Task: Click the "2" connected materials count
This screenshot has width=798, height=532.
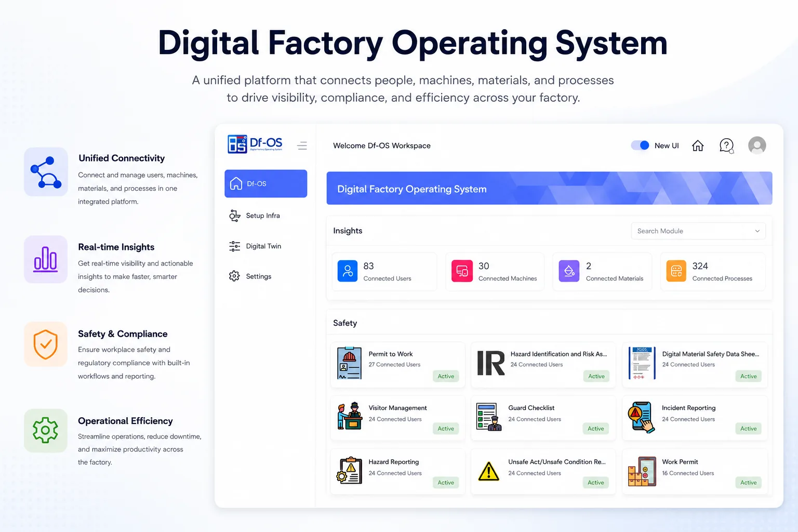Action: pyautogui.click(x=589, y=266)
